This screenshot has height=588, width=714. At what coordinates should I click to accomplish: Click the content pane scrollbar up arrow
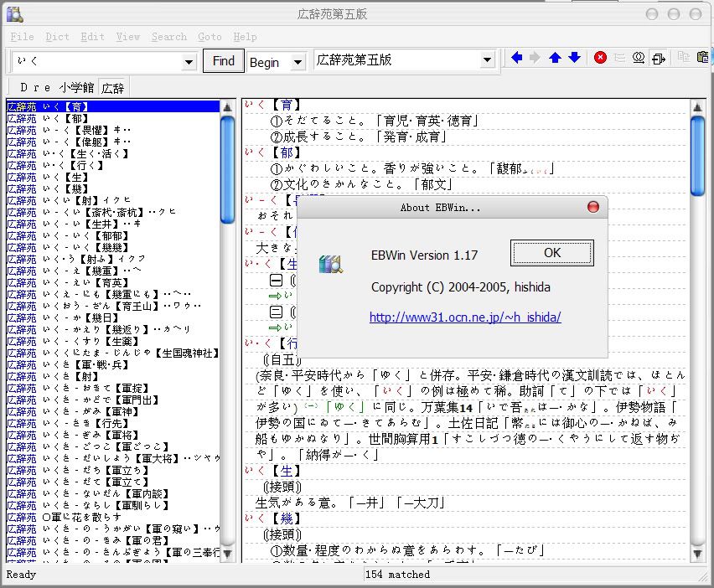(697, 107)
